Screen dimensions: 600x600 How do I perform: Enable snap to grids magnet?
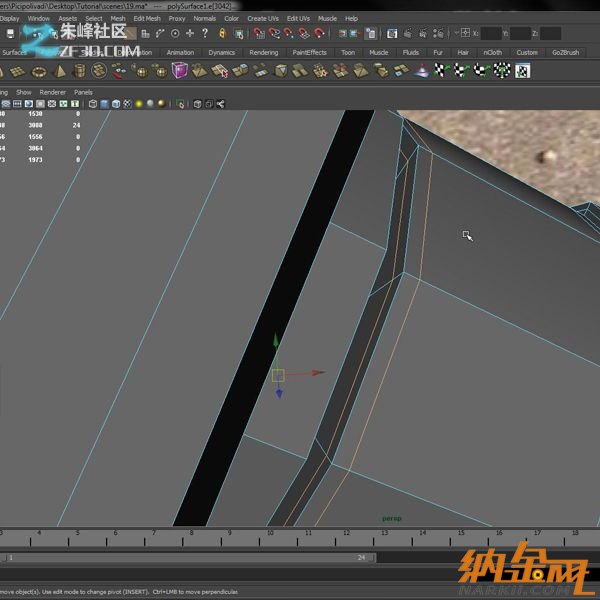[x=259, y=34]
